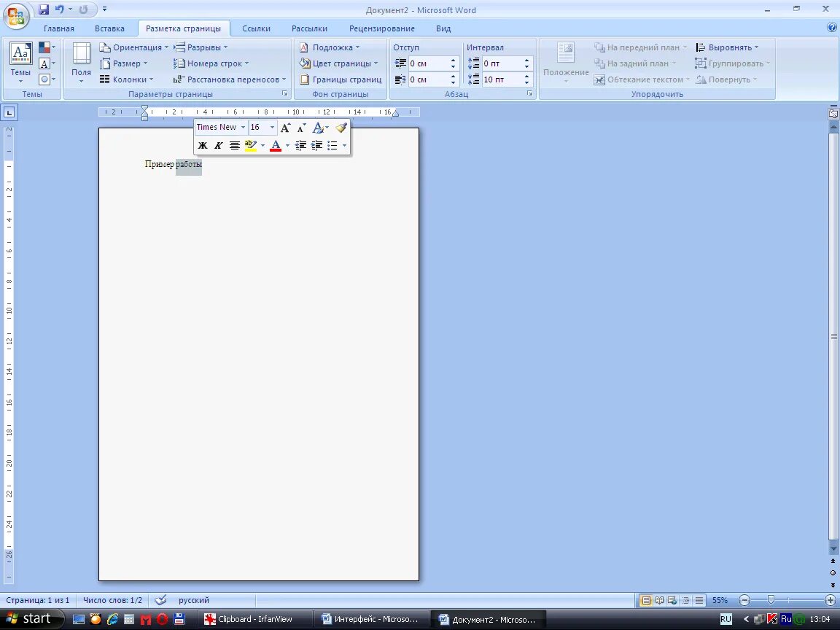Expand font size 16 dropdown

(x=272, y=128)
